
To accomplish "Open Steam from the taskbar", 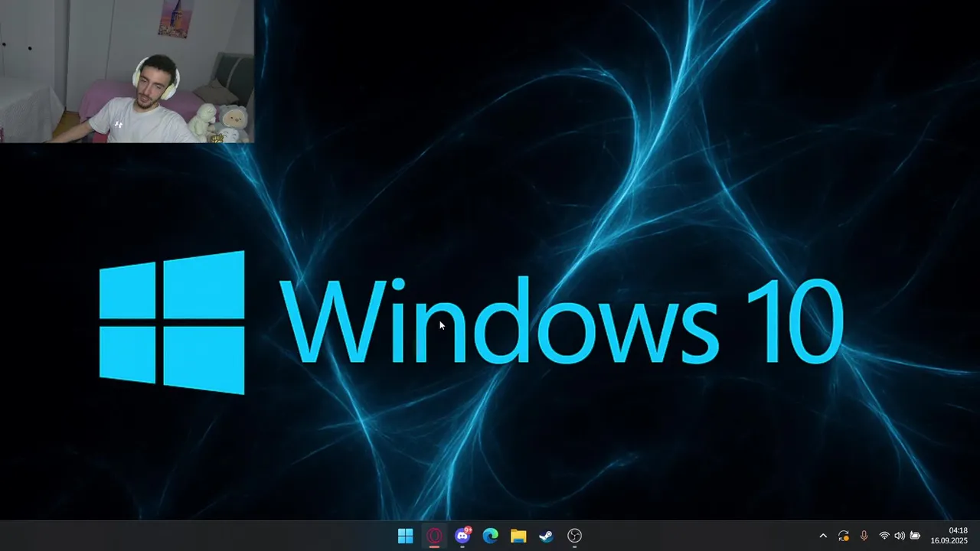I will (546, 536).
